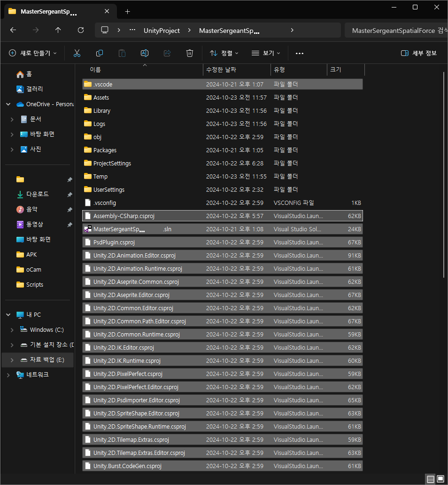
Task: Select Unity.Burst.CodeGen.csproj file
Action: pyautogui.click(x=222, y=466)
